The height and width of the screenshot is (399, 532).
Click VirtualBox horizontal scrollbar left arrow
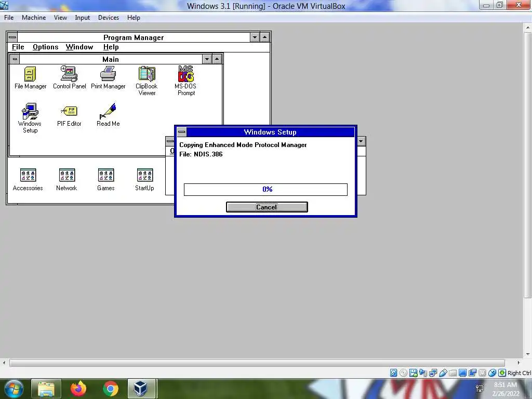click(4, 363)
